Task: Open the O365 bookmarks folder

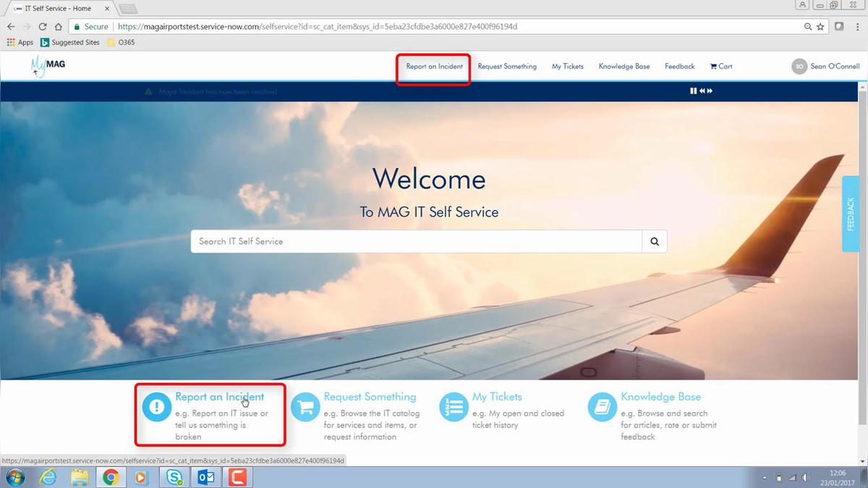Action: tap(121, 42)
